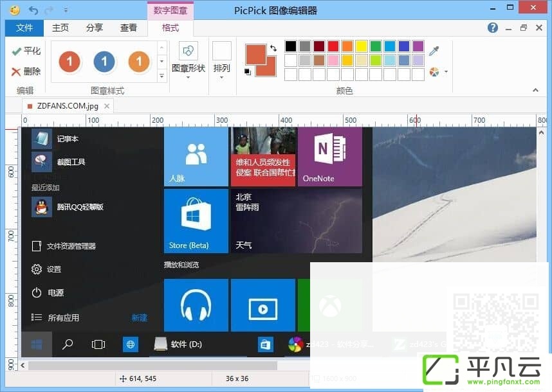The height and width of the screenshot is (392, 552).
Task: Click the 软件 (D:) taskbar item
Action: 178,344
